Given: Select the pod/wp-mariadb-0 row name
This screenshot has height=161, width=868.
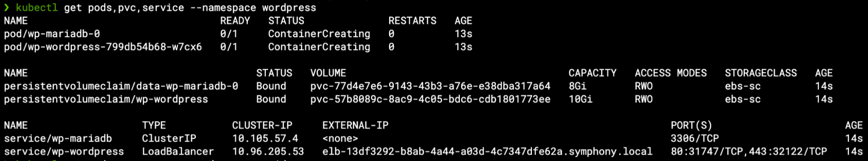Looking at the screenshot, I should pyautogui.click(x=52, y=34).
